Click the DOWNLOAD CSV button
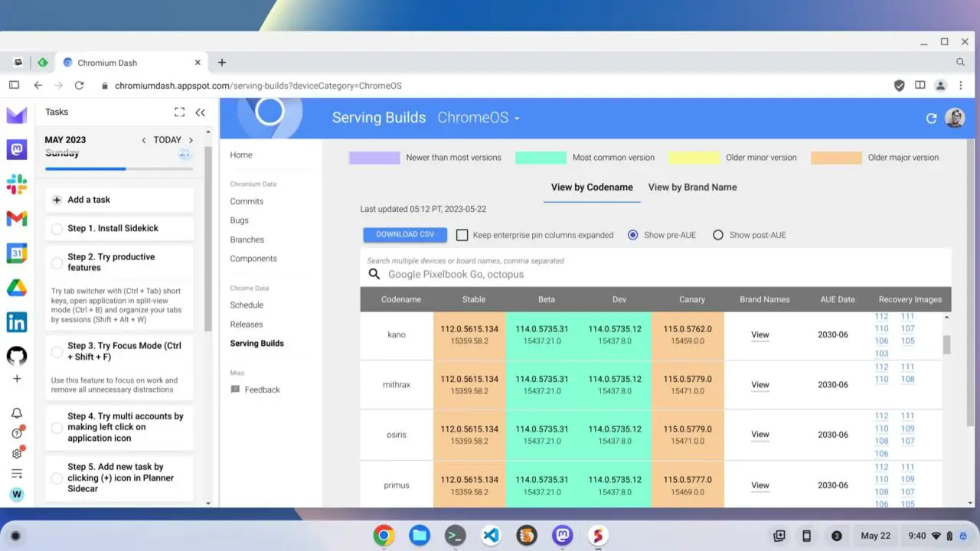 point(405,234)
